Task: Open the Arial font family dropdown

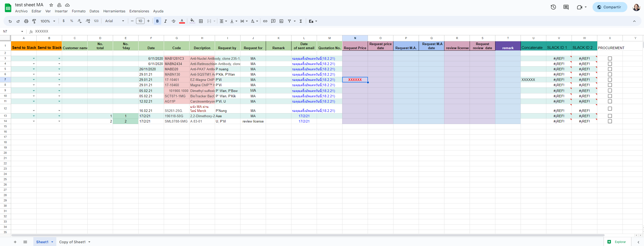Action: click(x=114, y=21)
